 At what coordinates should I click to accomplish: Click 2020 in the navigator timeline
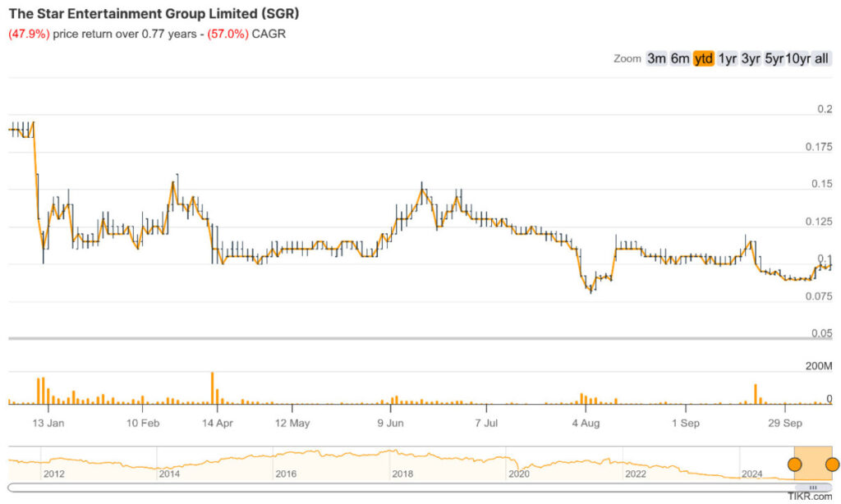[x=519, y=474]
